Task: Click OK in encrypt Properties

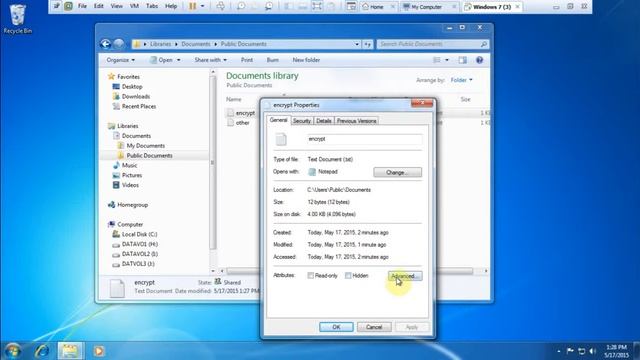Action: [x=336, y=327]
